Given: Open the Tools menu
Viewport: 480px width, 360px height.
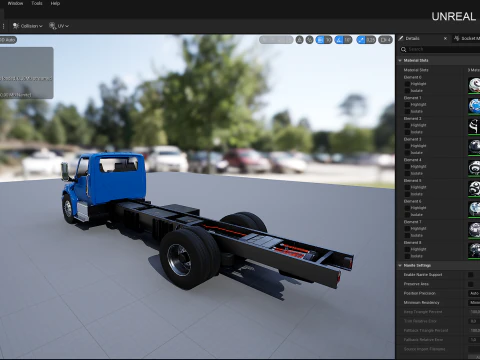Looking at the screenshot, I should pos(37,3).
